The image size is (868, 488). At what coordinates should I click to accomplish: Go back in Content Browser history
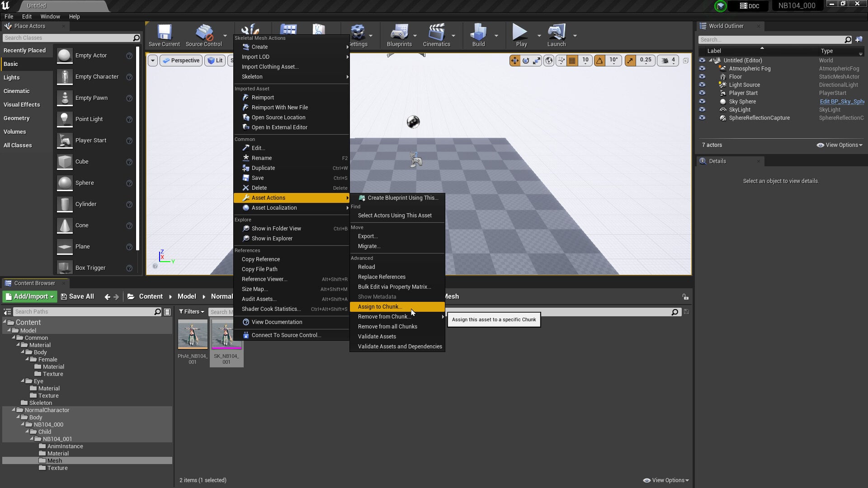click(x=107, y=297)
